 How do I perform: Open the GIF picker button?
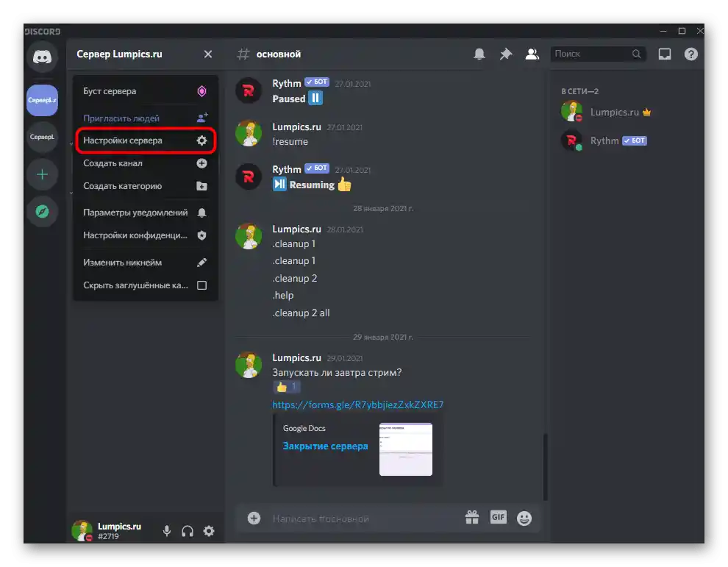(498, 517)
